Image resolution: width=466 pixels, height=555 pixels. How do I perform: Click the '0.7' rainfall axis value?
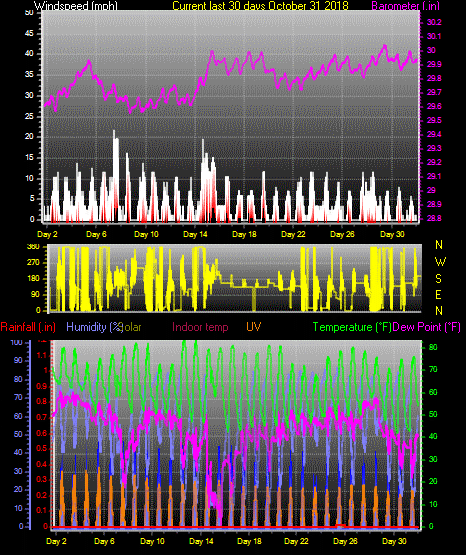[42, 417]
